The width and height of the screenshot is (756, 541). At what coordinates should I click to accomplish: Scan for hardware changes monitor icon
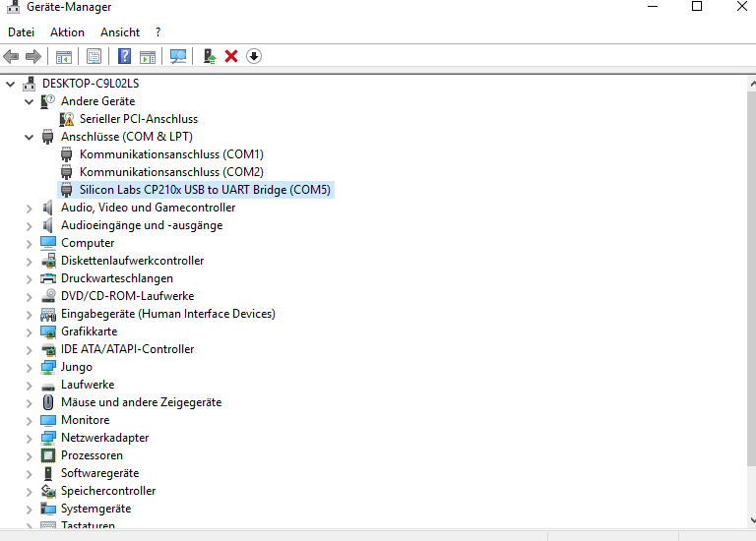click(178, 56)
